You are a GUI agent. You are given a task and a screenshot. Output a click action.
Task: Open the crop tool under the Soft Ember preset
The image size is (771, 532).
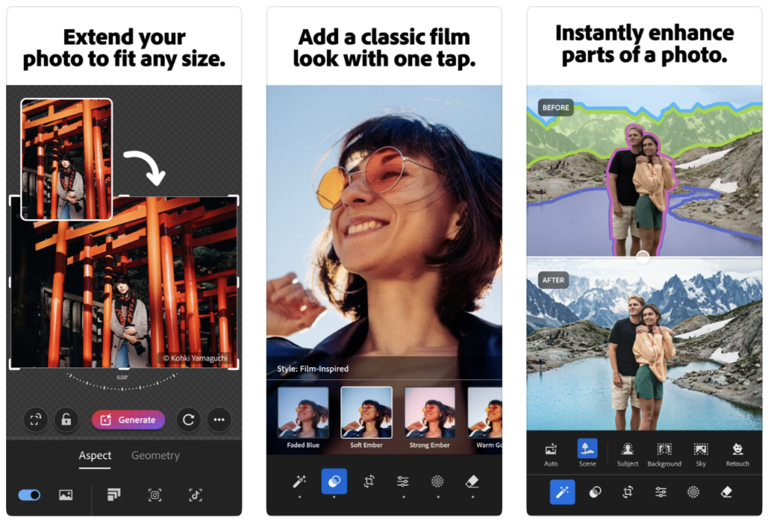369,482
